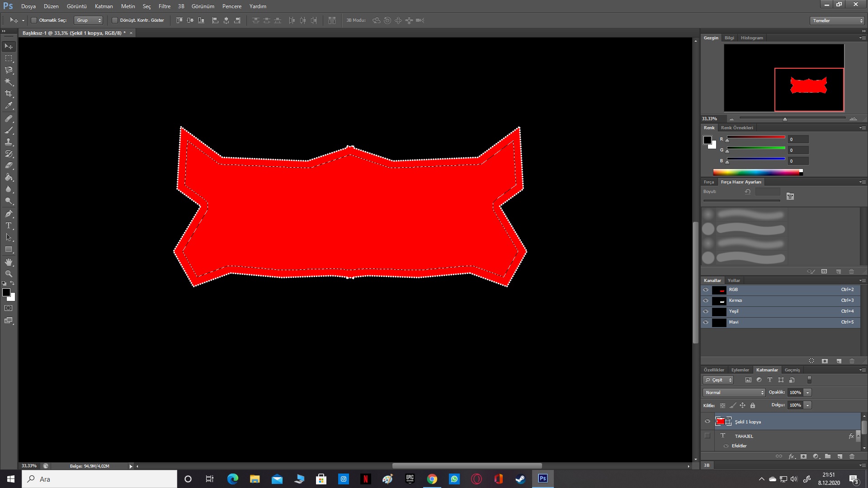Select the Lasso tool
The width and height of the screenshot is (868, 488).
click(x=9, y=70)
